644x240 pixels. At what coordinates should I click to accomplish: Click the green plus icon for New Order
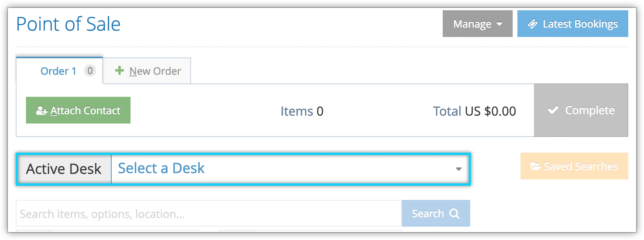click(119, 70)
